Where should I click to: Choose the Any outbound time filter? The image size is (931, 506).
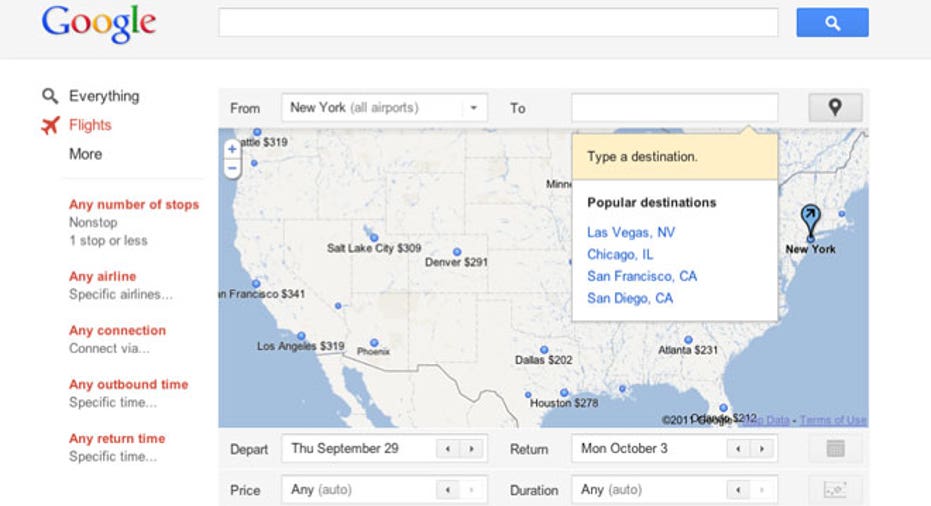[x=128, y=384]
